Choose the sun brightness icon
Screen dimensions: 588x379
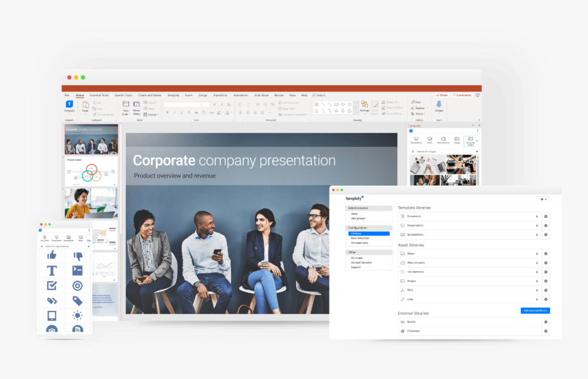tap(77, 315)
